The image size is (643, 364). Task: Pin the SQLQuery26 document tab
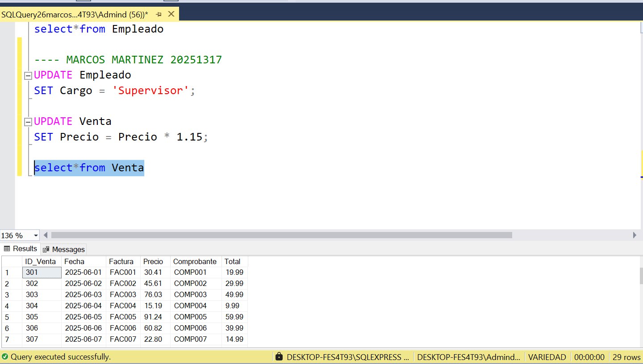(159, 15)
